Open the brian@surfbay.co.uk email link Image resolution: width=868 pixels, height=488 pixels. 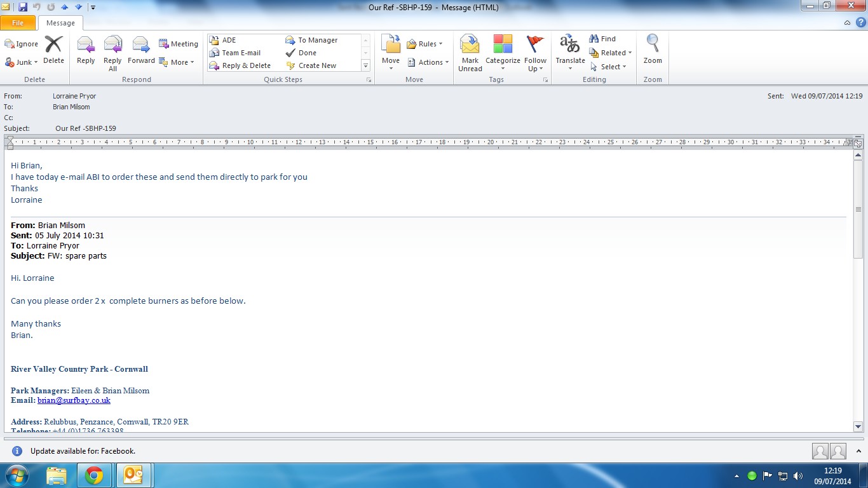pos(74,400)
